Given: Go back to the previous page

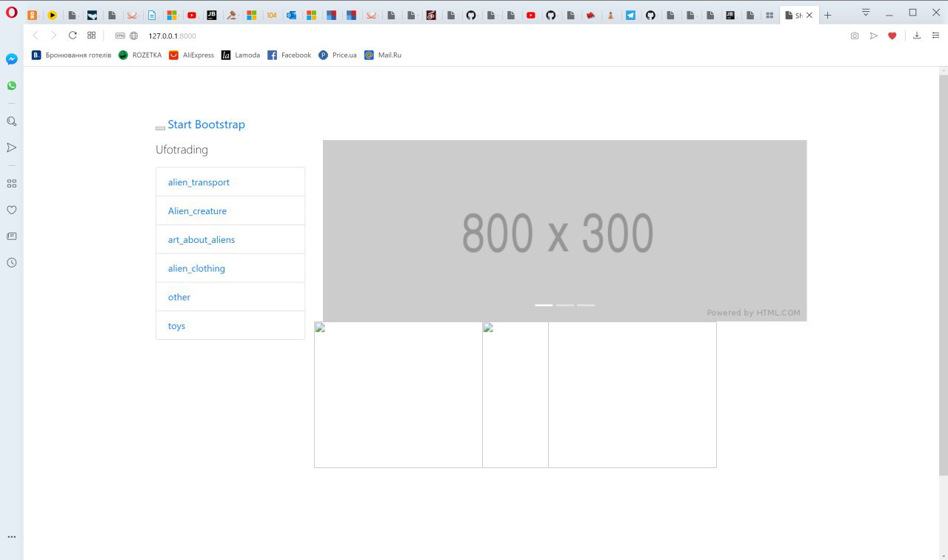Looking at the screenshot, I should pos(35,36).
